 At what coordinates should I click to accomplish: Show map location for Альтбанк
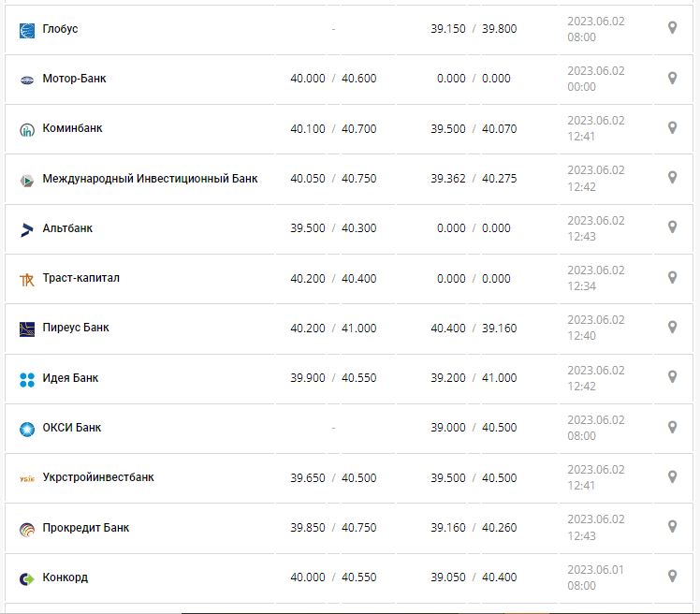(672, 227)
